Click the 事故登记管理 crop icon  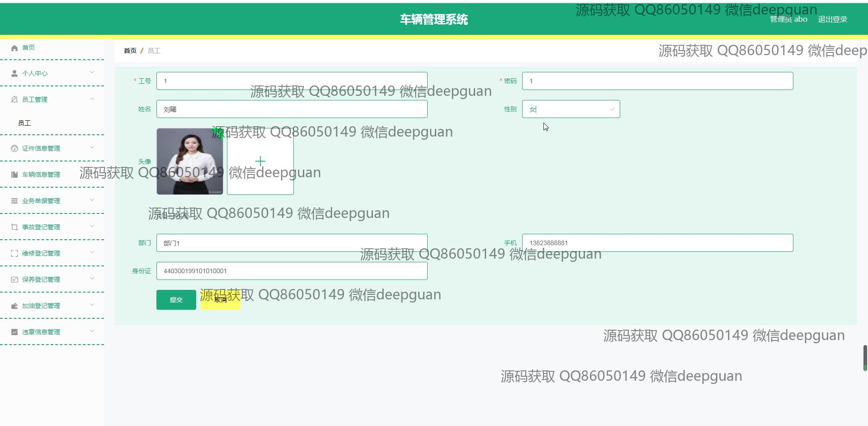coord(14,227)
